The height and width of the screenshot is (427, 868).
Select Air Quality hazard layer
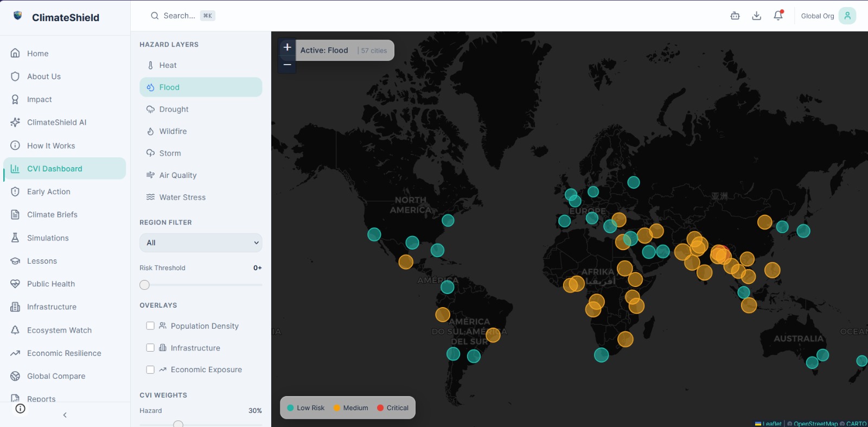[201, 175]
